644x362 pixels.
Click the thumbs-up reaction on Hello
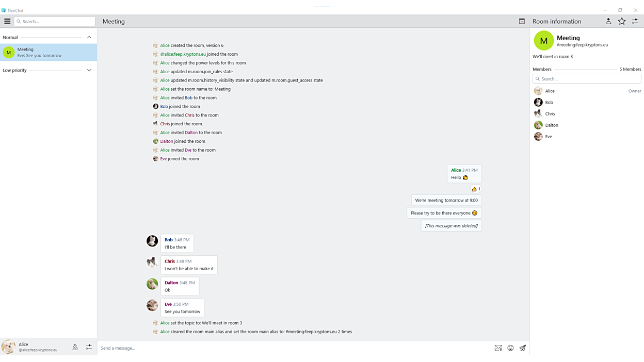(x=476, y=189)
